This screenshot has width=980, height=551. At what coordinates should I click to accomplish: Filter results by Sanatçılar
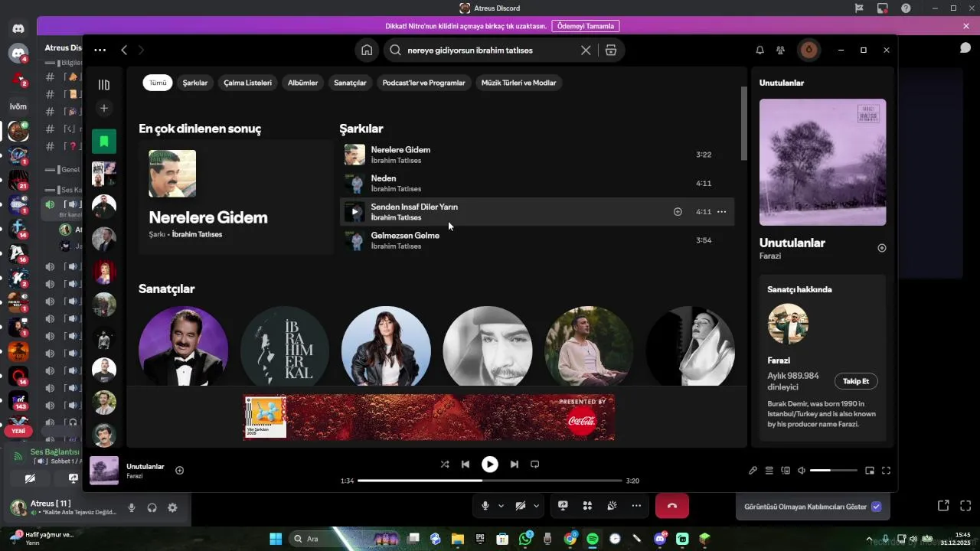point(350,83)
